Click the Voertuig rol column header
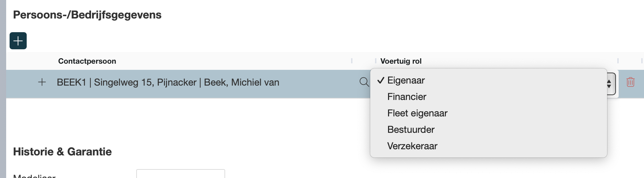The width and height of the screenshot is (644, 178). click(x=401, y=61)
